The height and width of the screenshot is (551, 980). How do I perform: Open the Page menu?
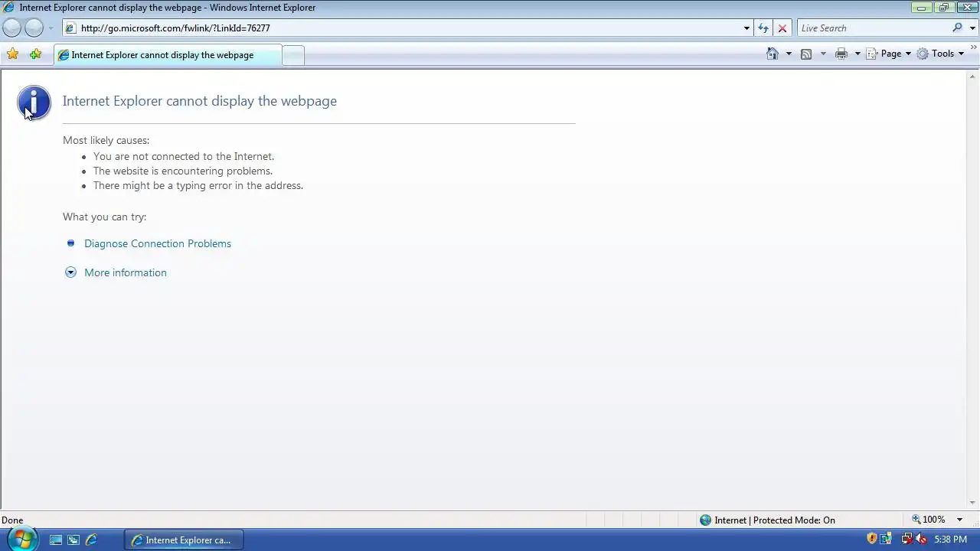tap(888, 54)
